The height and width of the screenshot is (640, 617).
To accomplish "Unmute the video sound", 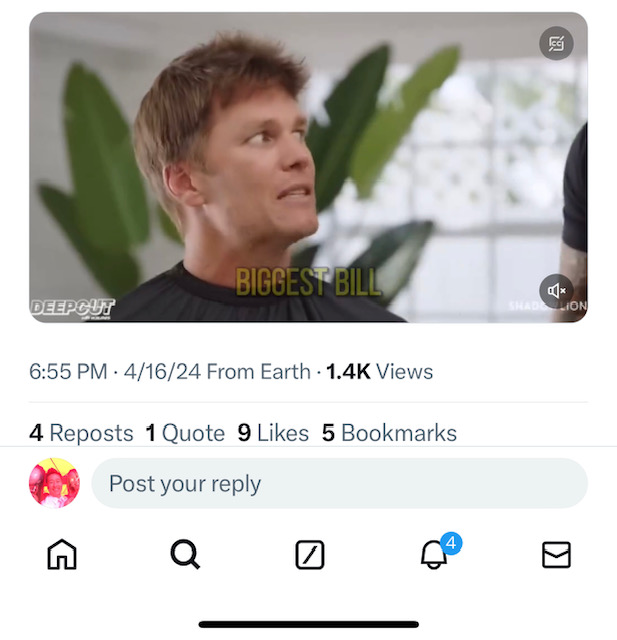I will [556, 291].
